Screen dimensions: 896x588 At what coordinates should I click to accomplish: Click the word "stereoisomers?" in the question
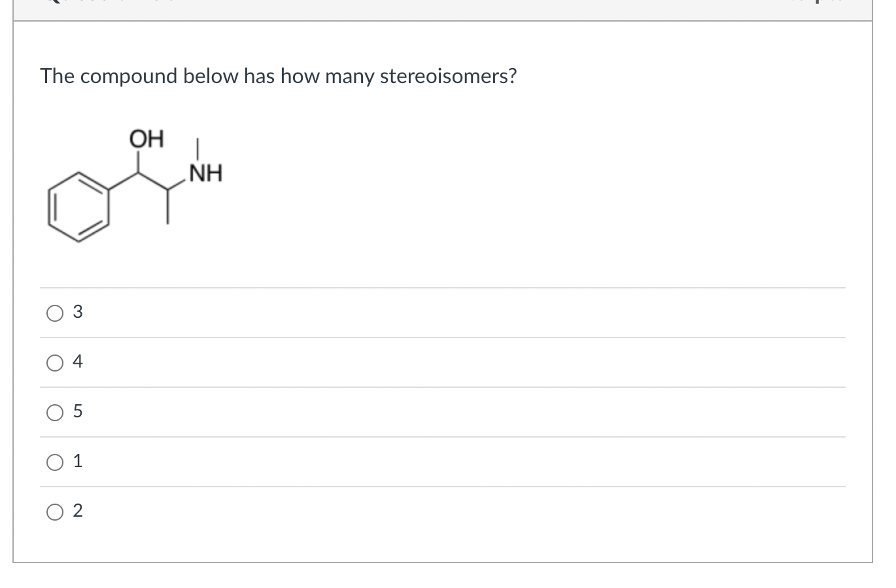(449, 77)
